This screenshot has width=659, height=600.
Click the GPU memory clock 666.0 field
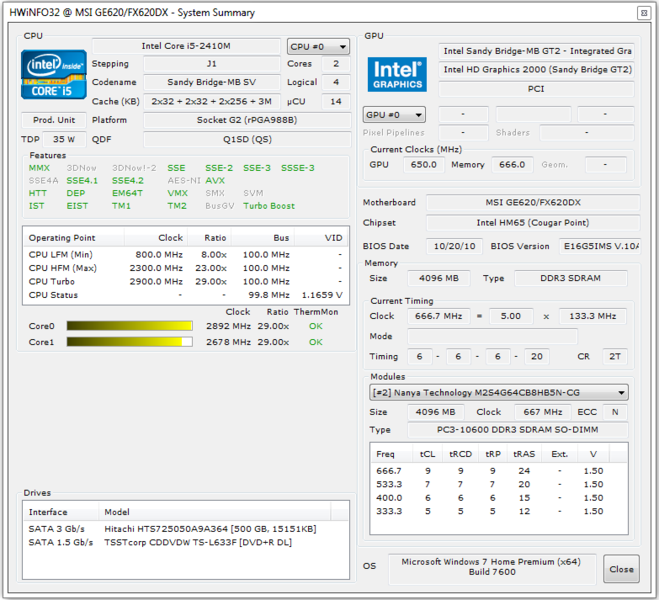512,165
